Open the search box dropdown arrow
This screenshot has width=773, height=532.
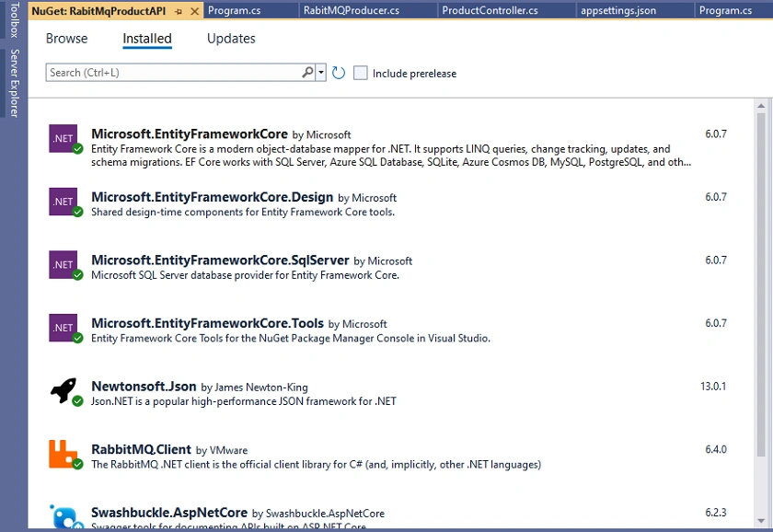point(321,73)
